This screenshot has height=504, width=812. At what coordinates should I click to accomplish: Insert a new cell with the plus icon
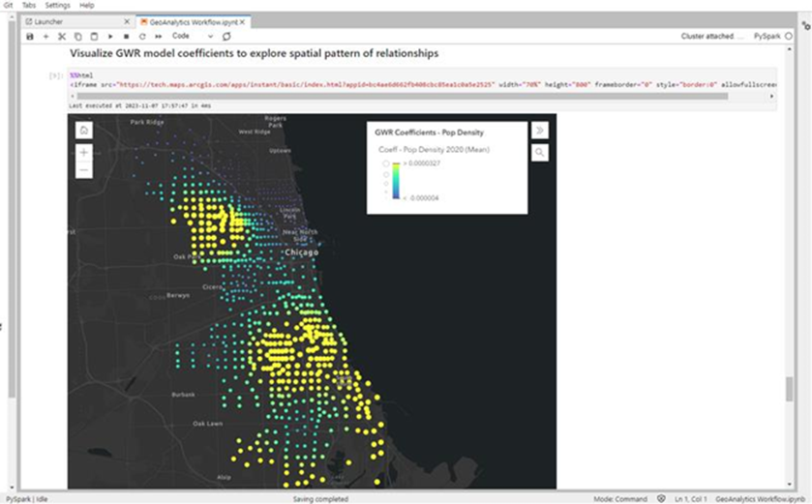click(x=45, y=37)
